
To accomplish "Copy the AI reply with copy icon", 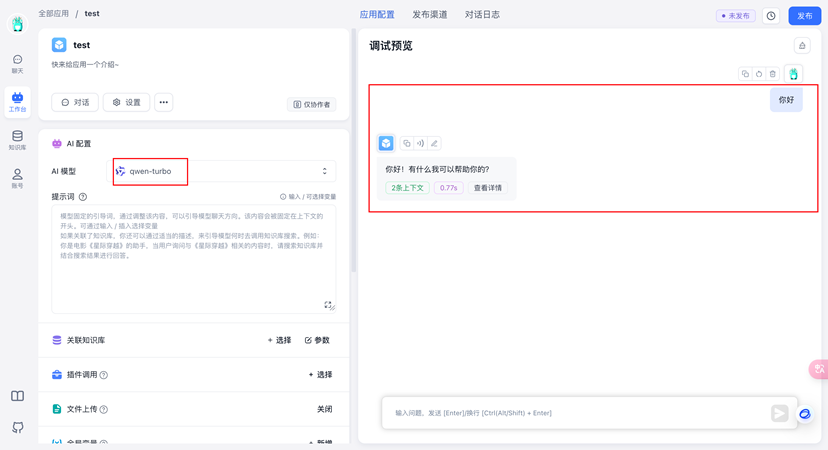I will point(406,143).
